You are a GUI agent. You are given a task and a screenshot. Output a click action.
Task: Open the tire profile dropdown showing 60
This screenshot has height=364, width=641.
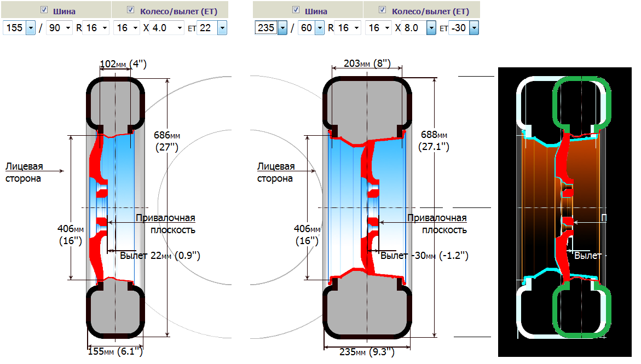click(x=311, y=28)
